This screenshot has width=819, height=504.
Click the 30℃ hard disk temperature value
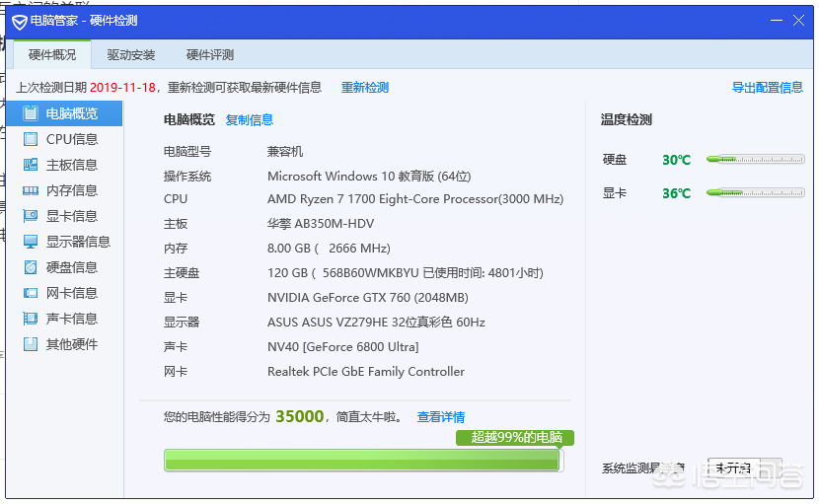coord(676,160)
